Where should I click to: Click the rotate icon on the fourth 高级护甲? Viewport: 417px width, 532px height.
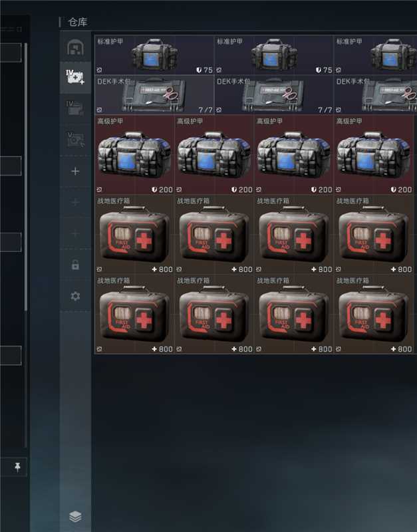[x=339, y=190]
